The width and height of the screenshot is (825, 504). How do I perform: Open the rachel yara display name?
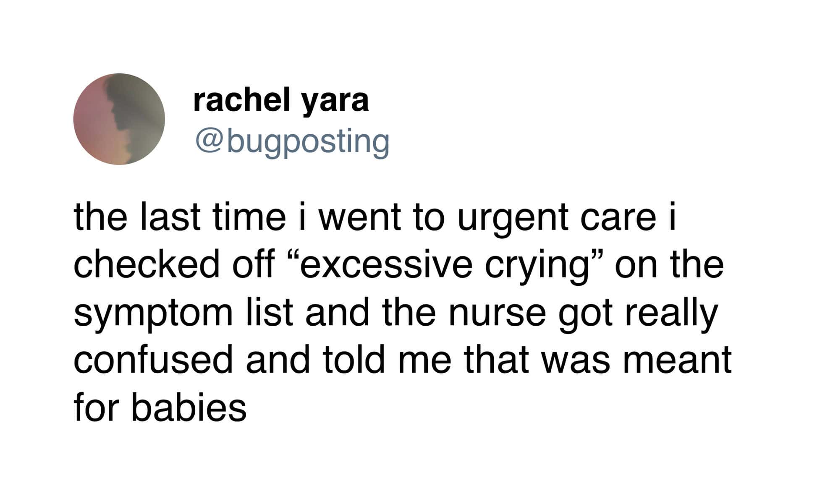280,101
